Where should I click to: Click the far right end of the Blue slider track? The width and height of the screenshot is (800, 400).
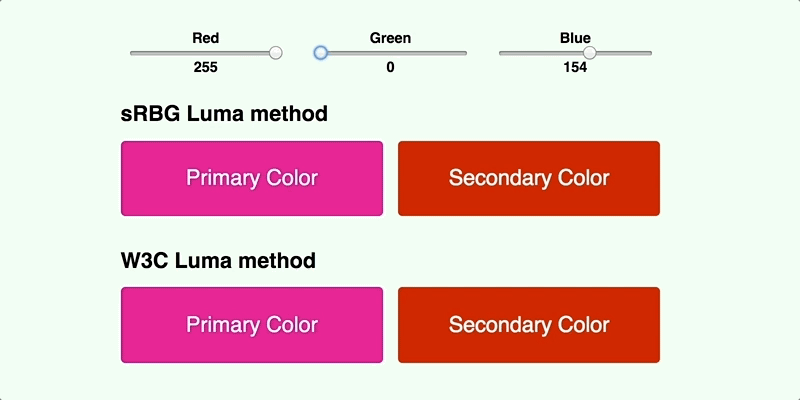click(650, 53)
